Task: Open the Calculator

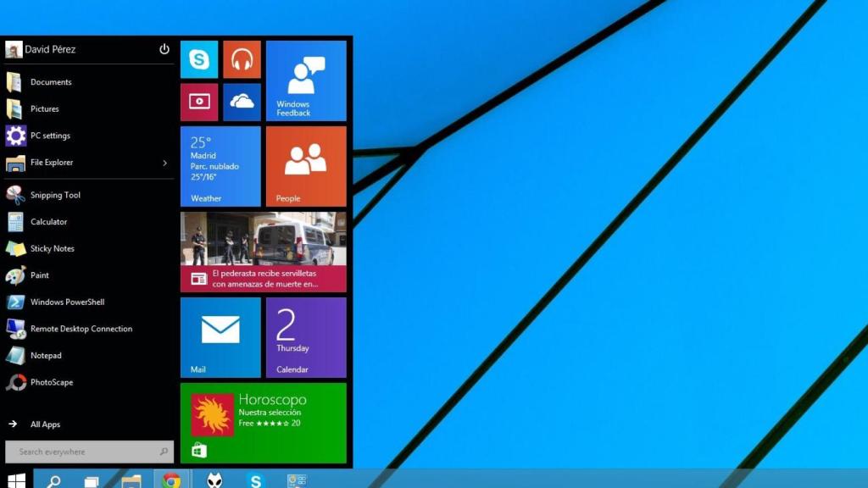Action: pos(51,221)
